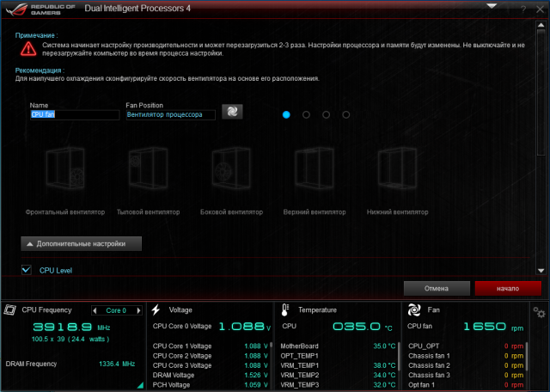This screenshot has width=550, height=392.
Task: Expand CPU Frequency panel green corner triangle
Action: pyautogui.click(x=141, y=385)
